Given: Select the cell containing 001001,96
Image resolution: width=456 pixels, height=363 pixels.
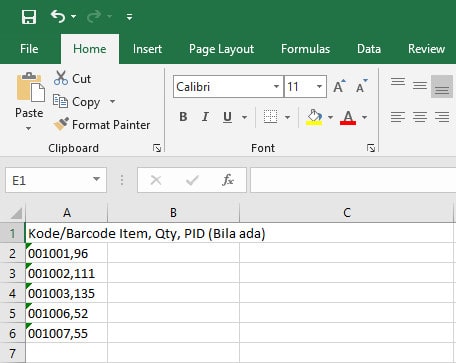Looking at the screenshot, I should [67, 253].
